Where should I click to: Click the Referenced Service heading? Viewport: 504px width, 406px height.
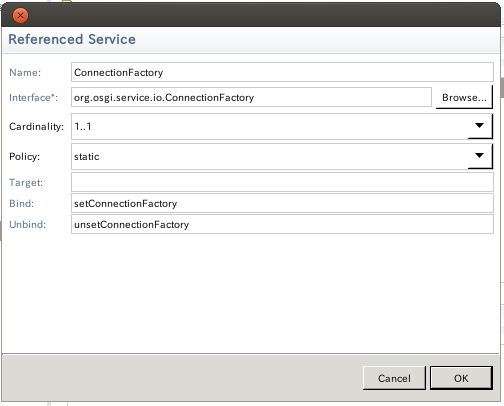point(72,39)
